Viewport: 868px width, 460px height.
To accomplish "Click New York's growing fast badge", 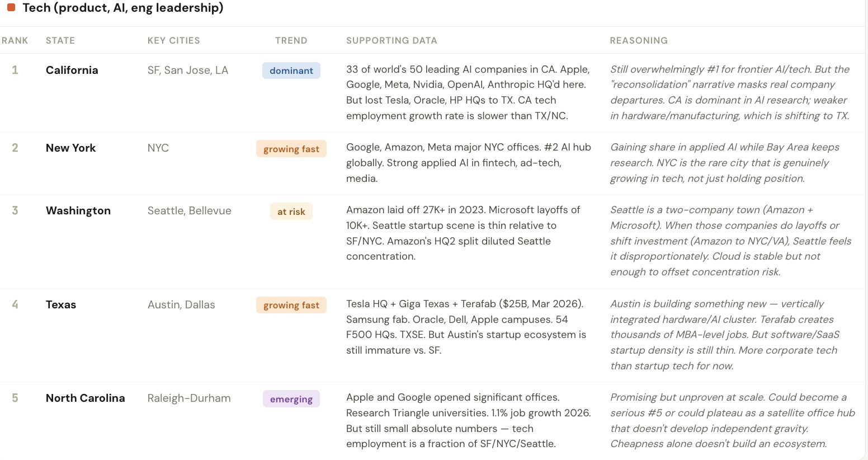I will (291, 149).
